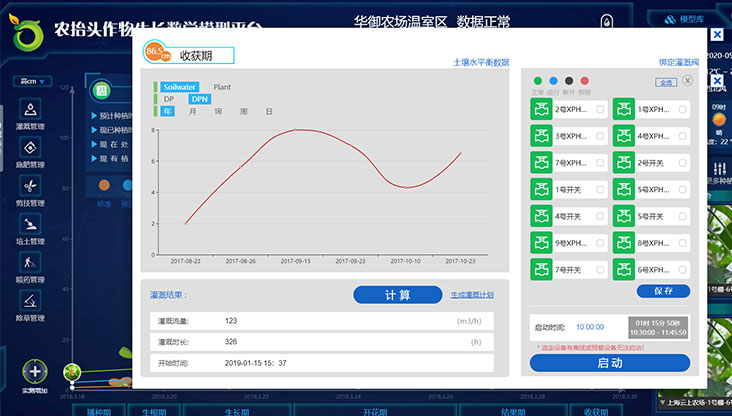Select 培土管理 soil management icon
732x416 pixels.
pyautogui.click(x=32, y=224)
